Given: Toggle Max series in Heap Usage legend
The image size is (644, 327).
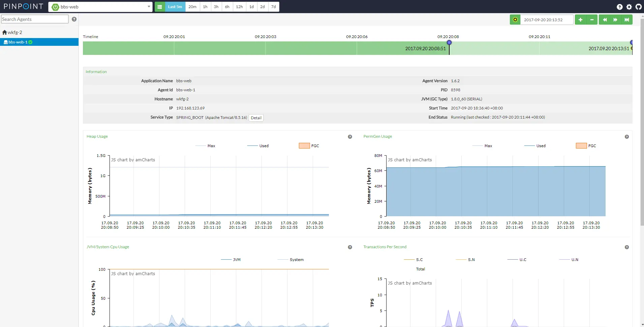Looking at the screenshot, I should [x=205, y=146].
